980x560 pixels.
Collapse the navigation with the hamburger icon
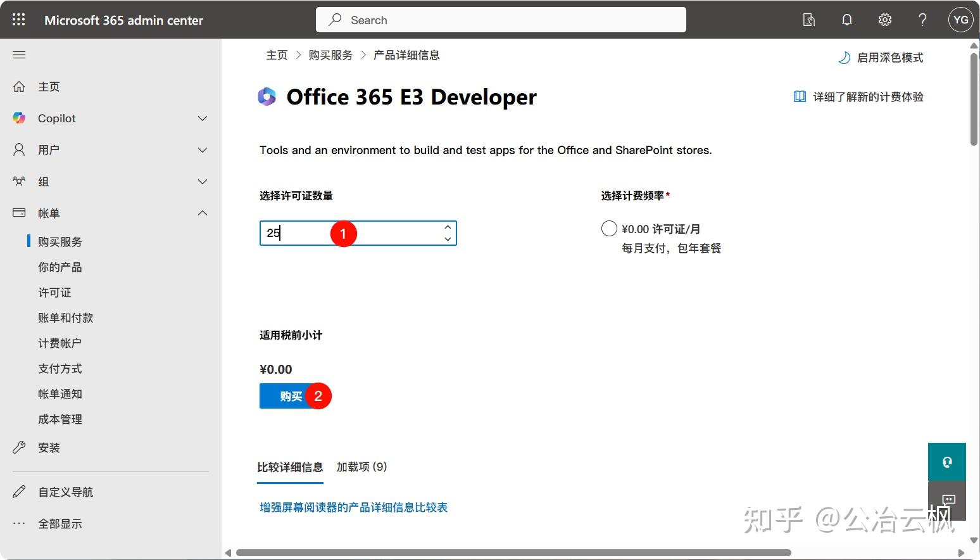tap(19, 54)
